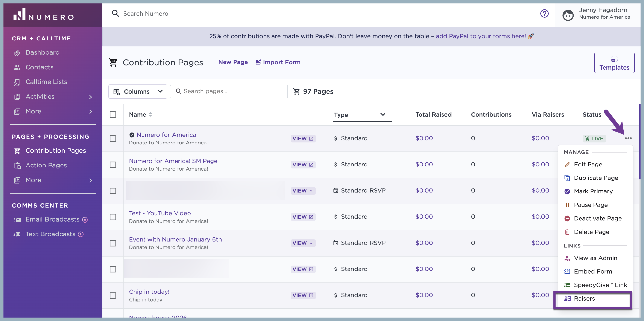Screen dimensions: 644x321
Task: Open the Columns dropdown
Action: click(138, 92)
